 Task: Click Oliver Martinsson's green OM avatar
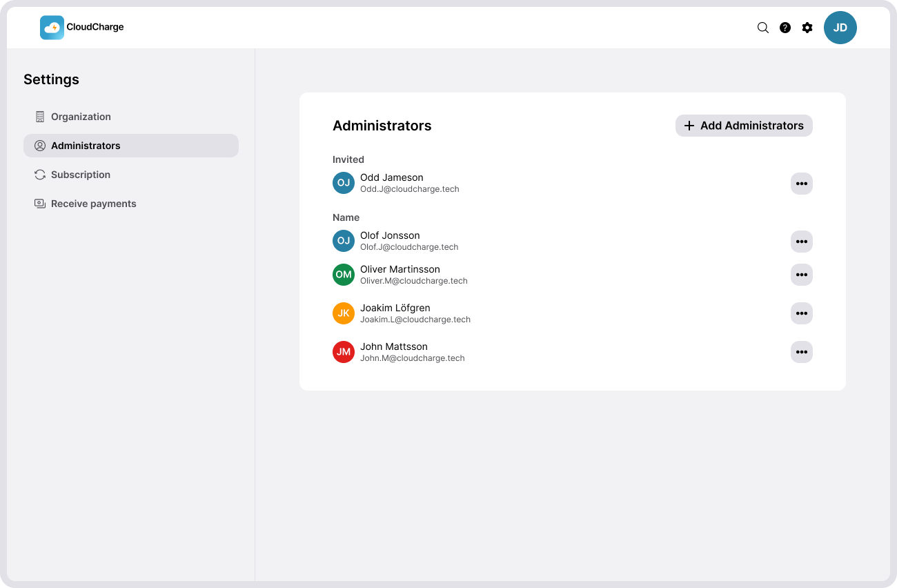tap(344, 275)
